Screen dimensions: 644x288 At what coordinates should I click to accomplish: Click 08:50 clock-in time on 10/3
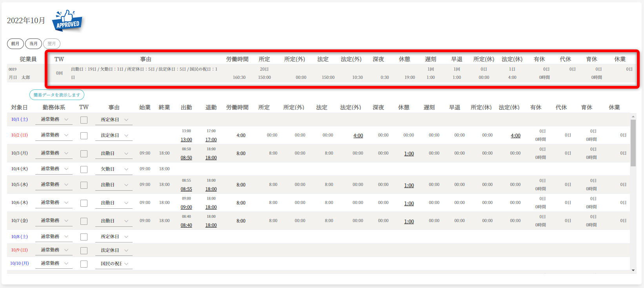coord(186,158)
